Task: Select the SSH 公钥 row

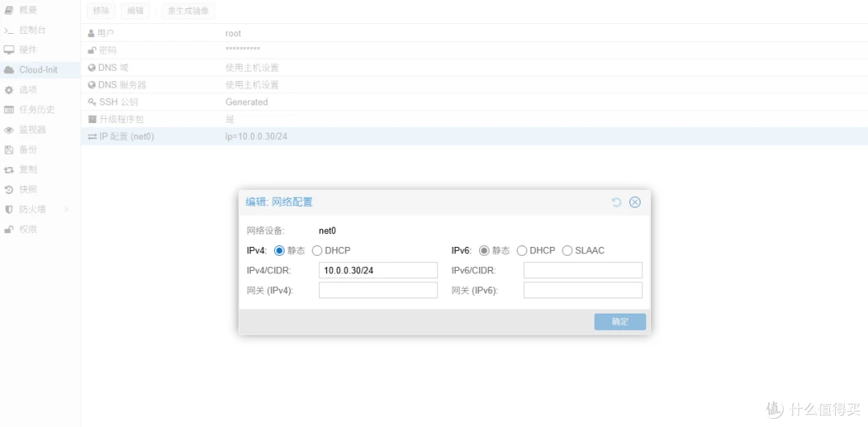Action: click(x=474, y=102)
